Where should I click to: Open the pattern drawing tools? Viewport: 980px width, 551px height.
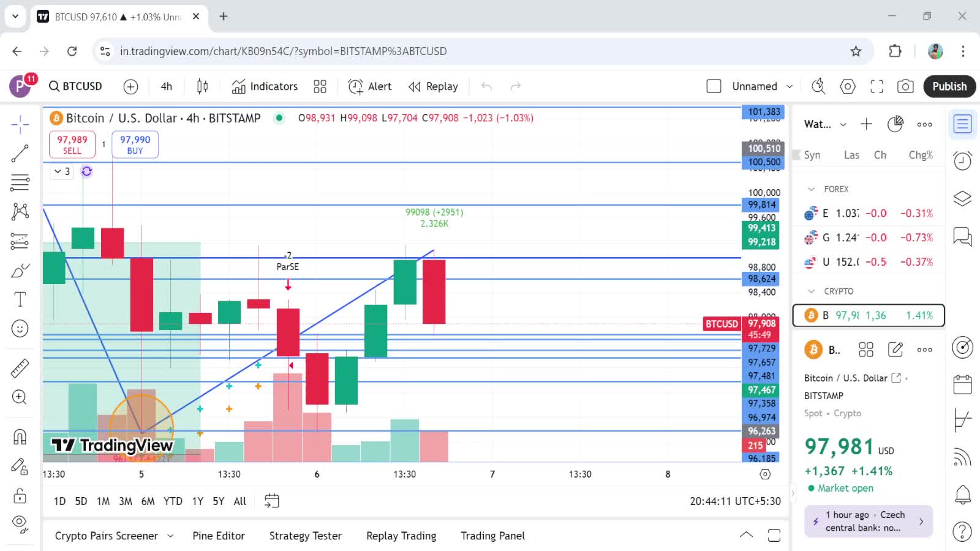tap(20, 212)
